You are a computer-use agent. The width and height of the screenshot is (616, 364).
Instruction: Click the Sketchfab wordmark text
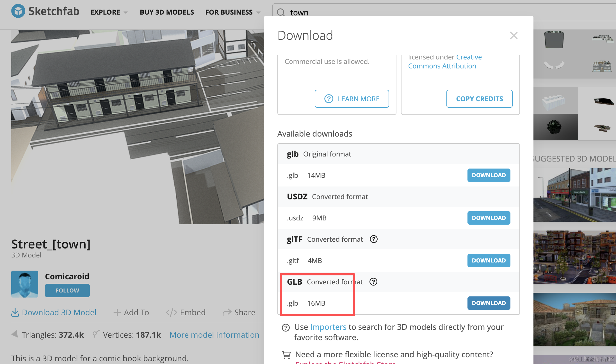click(54, 11)
